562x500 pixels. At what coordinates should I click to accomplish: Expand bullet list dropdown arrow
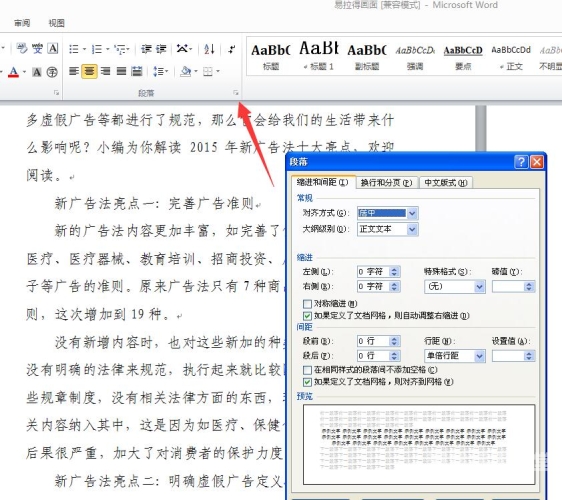[84, 49]
